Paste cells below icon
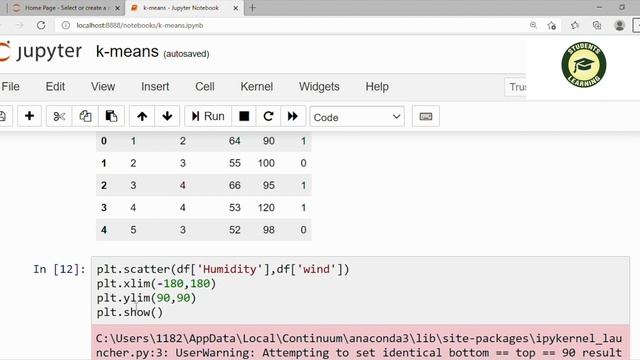640x360 pixels. pyautogui.click(x=111, y=116)
